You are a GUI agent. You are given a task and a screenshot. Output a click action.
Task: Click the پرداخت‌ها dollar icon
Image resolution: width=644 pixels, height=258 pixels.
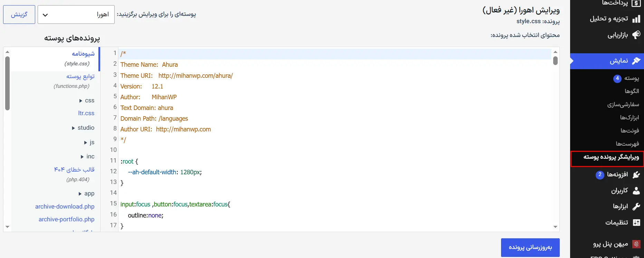pyautogui.click(x=636, y=3)
